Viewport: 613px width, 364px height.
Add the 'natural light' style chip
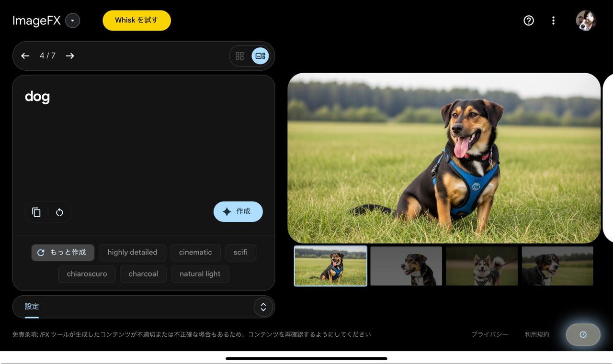click(x=200, y=274)
